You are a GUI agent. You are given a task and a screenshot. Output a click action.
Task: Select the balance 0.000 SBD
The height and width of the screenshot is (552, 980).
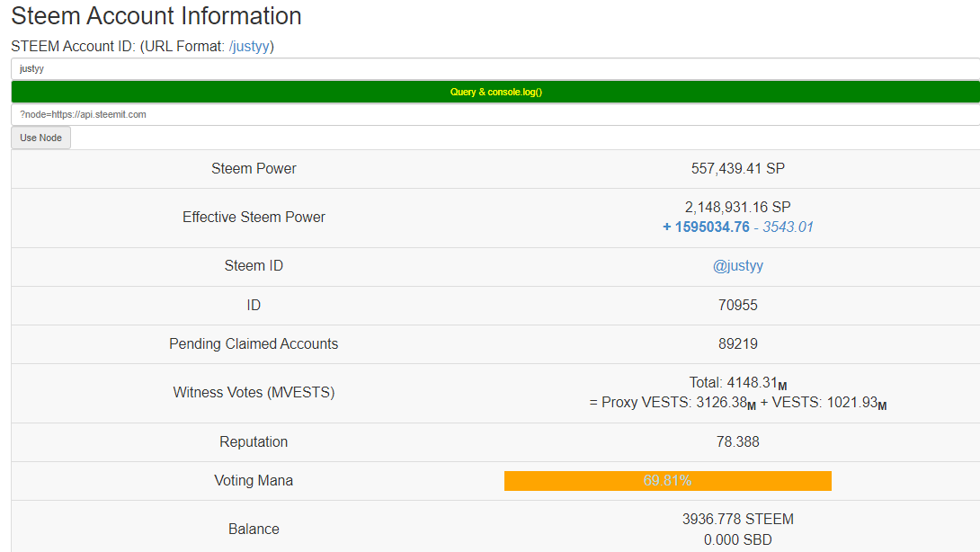click(x=737, y=539)
